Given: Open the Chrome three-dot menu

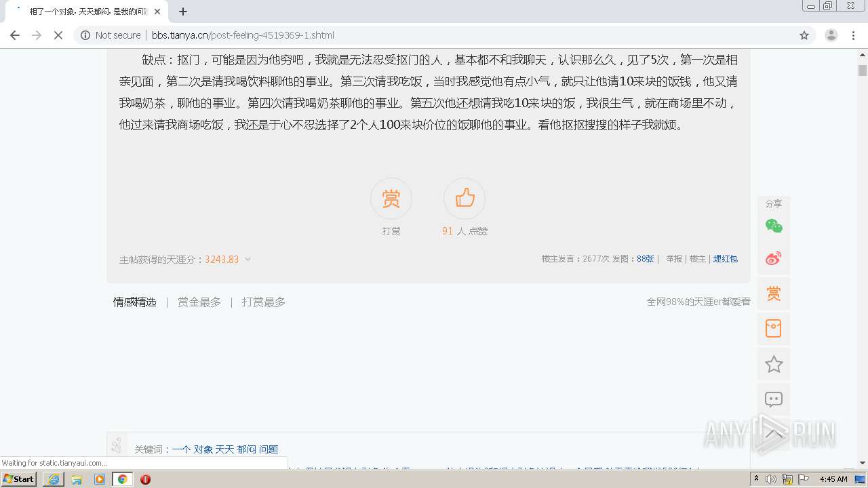Looking at the screenshot, I should 854,35.
